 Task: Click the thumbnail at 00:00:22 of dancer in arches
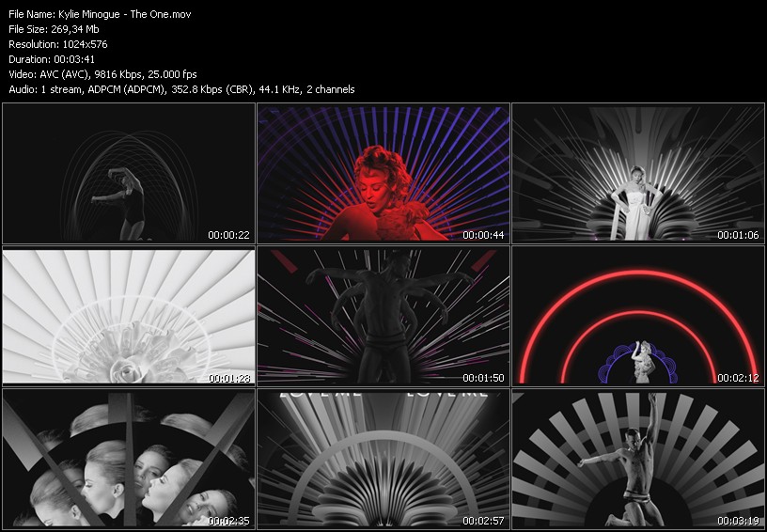(129, 174)
